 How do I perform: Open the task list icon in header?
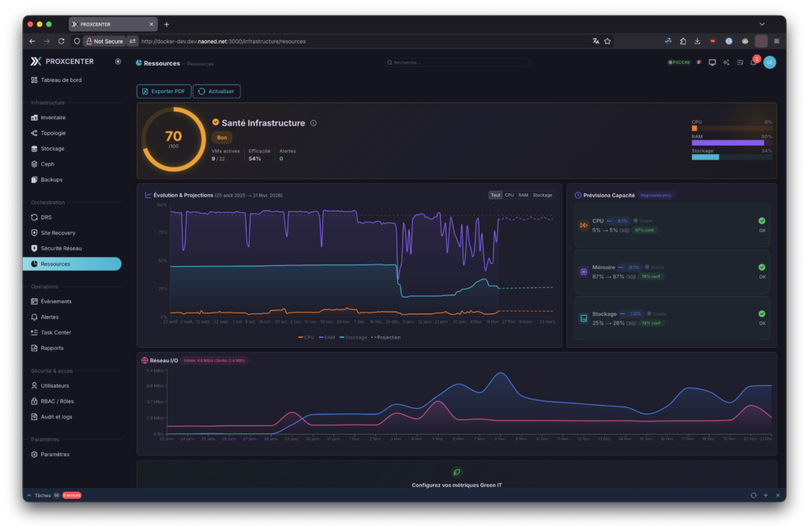740,62
